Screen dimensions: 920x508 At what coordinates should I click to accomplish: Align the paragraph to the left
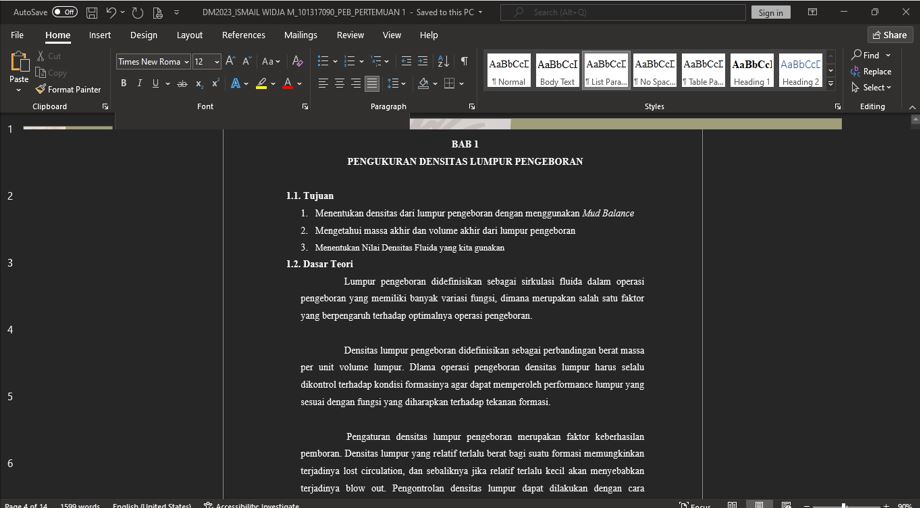[323, 83]
